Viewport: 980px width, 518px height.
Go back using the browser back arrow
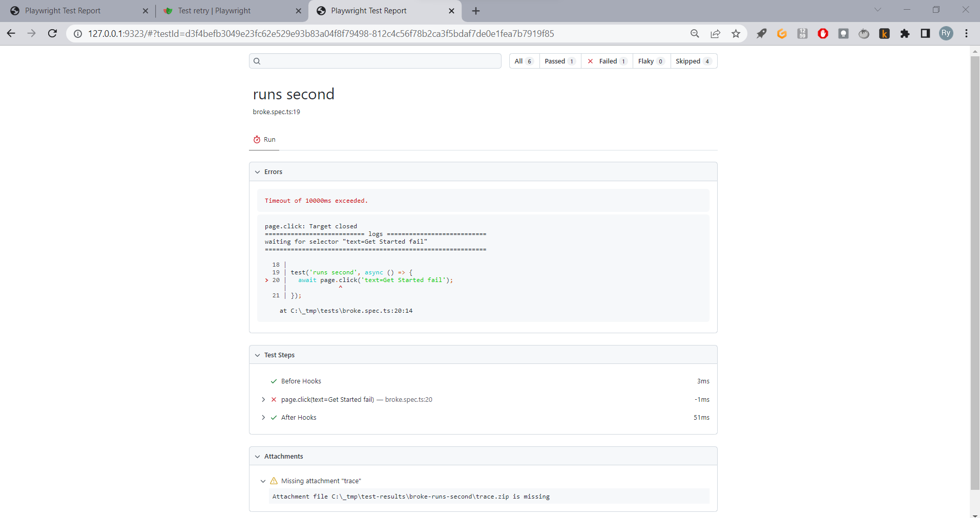tap(11, 34)
